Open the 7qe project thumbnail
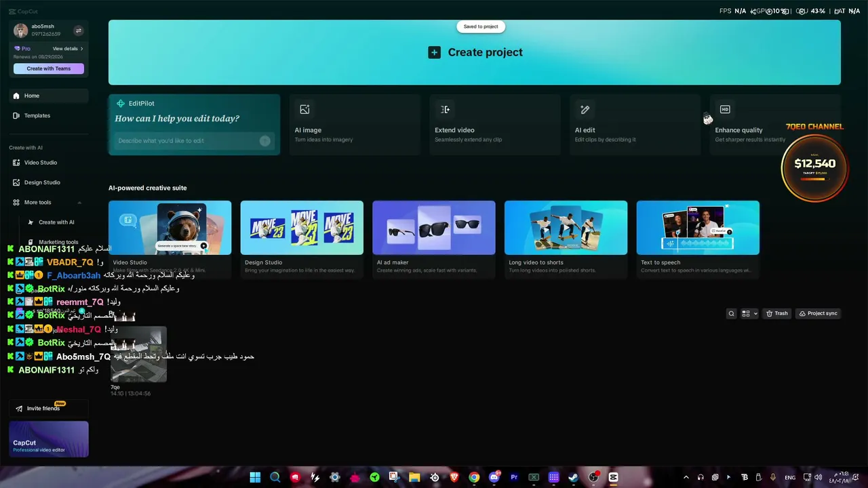Screen dimensions: 868x488 point(138,354)
